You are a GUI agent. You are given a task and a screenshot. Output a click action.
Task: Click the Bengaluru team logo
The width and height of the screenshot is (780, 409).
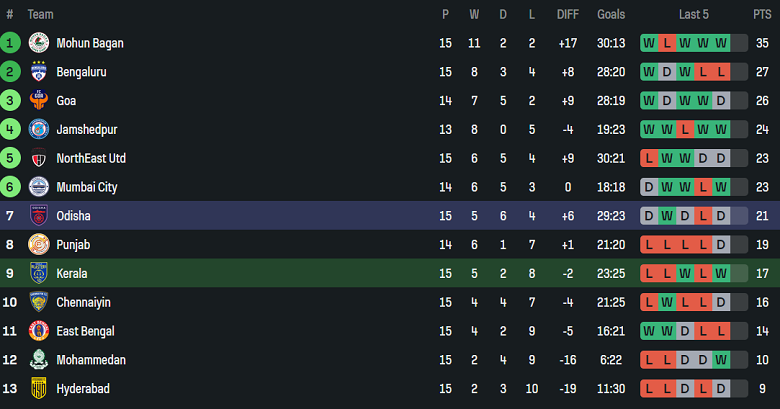(x=39, y=72)
